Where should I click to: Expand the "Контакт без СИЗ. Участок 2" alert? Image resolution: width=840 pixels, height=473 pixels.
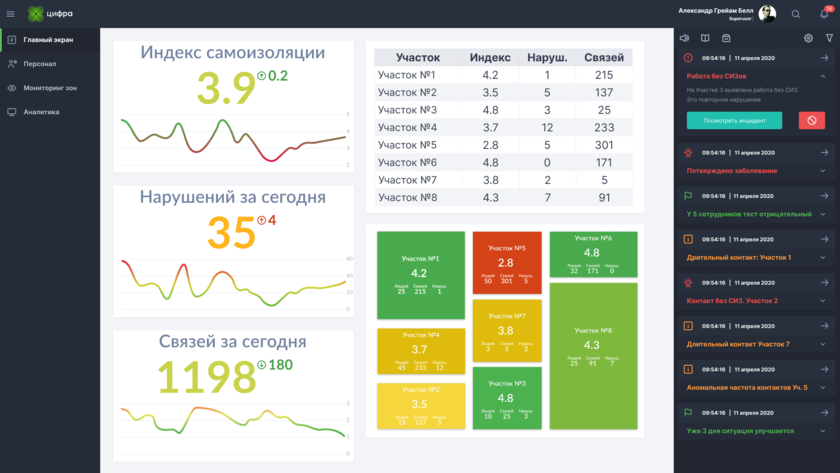pyautogui.click(x=824, y=300)
